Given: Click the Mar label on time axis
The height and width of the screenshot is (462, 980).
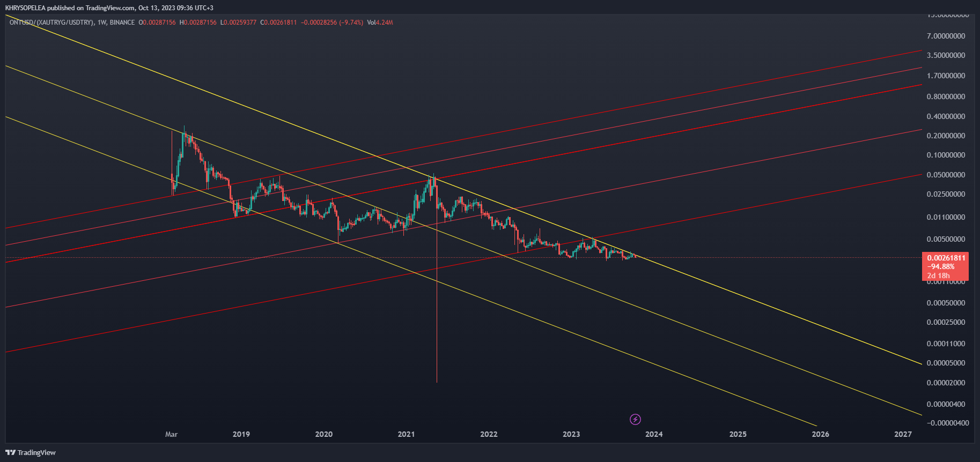Looking at the screenshot, I should point(171,434).
